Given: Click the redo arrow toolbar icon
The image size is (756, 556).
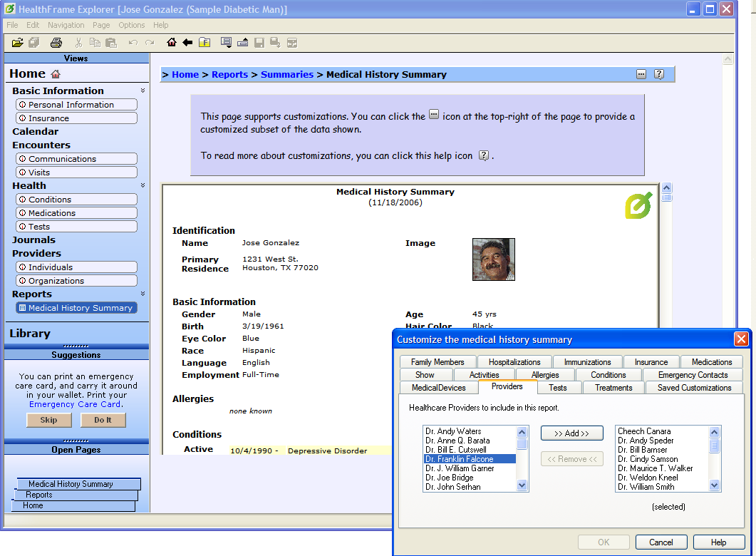Looking at the screenshot, I should click(150, 43).
